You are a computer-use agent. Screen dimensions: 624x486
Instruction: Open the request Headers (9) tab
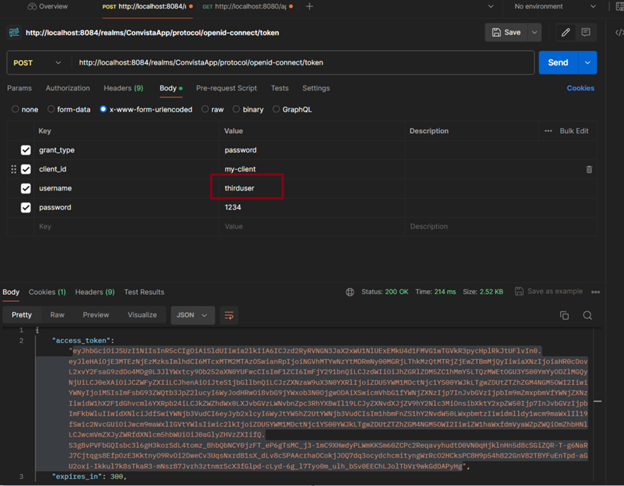[x=123, y=88]
